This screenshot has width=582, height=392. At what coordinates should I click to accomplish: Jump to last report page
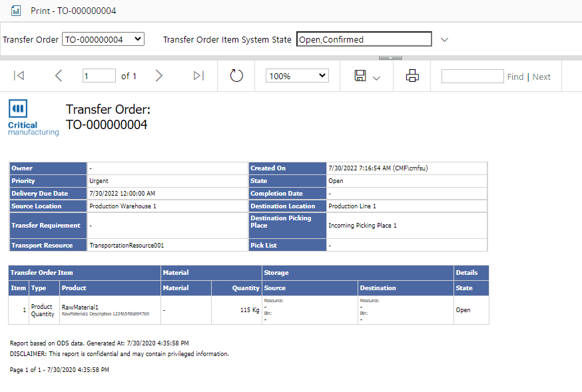click(198, 76)
